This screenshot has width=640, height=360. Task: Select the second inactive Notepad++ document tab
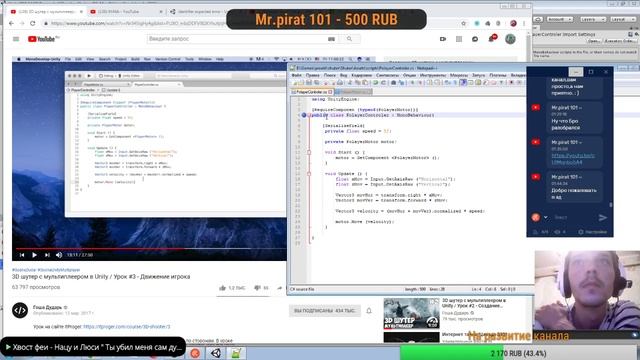pos(353,92)
